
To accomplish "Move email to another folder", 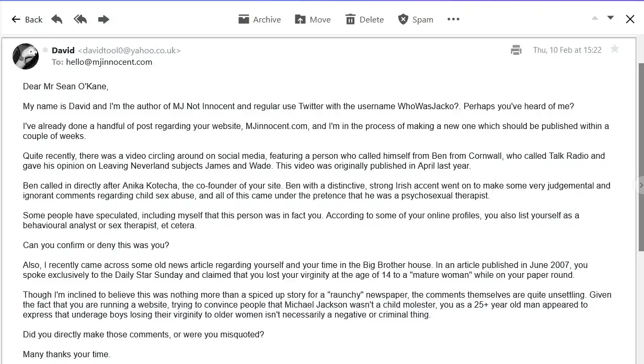I will pyautogui.click(x=313, y=19).
